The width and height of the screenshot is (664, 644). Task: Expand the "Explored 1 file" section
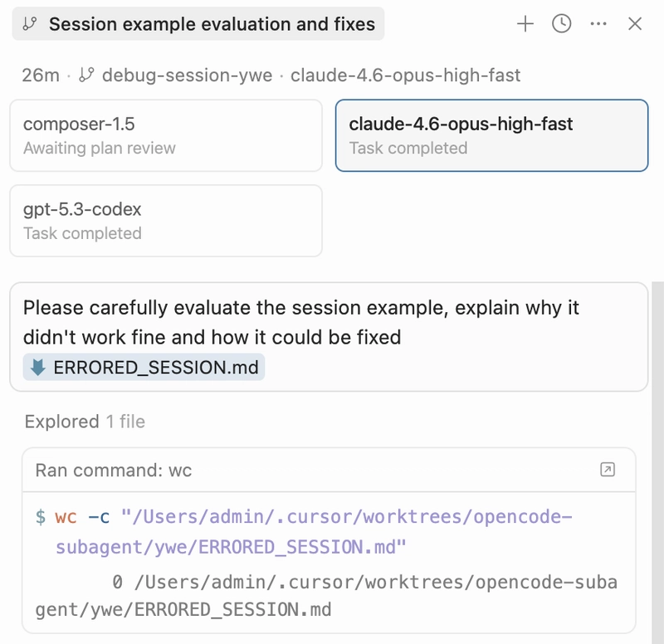click(85, 422)
